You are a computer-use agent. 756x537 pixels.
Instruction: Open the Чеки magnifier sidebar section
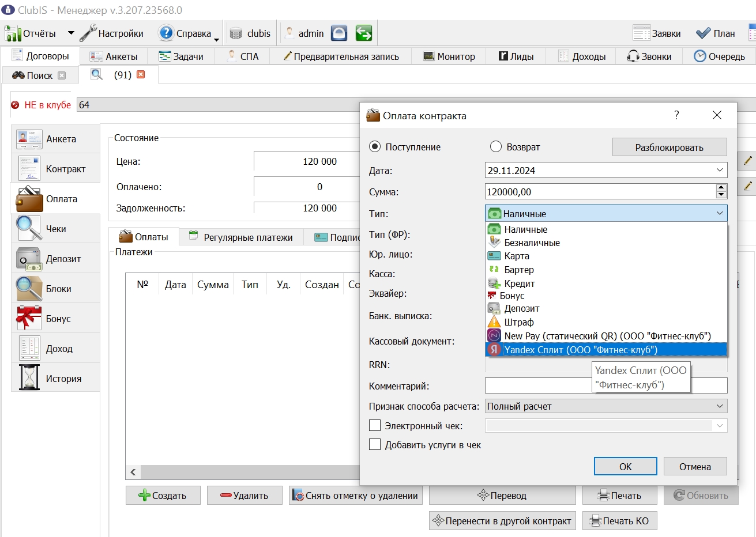[x=55, y=229]
